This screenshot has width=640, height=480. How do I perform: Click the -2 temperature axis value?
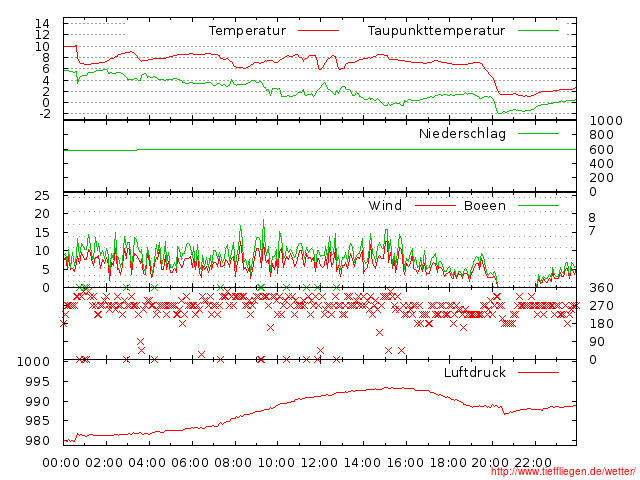coord(44,113)
